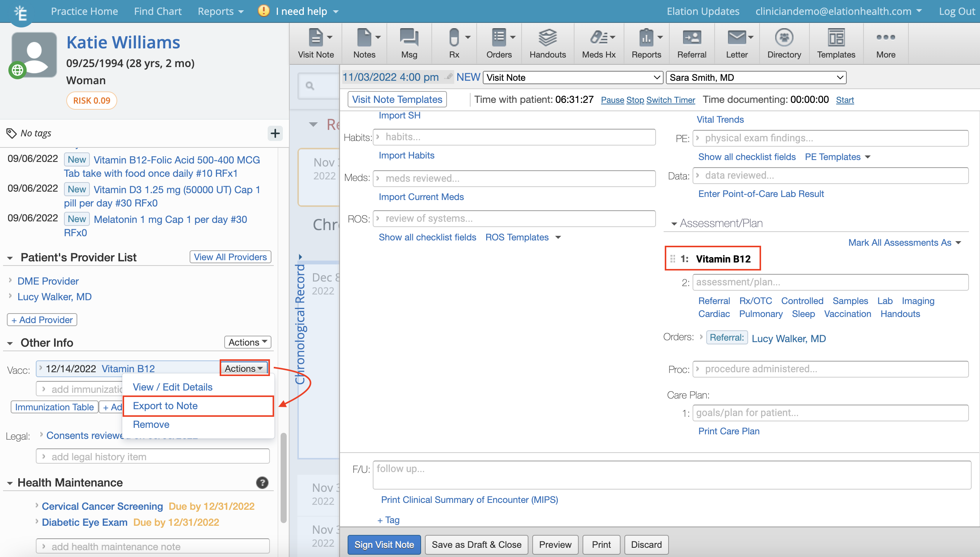The image size is (980, 557).
Task: Click the add tag plus icon
Action: (x=275, y=133)
